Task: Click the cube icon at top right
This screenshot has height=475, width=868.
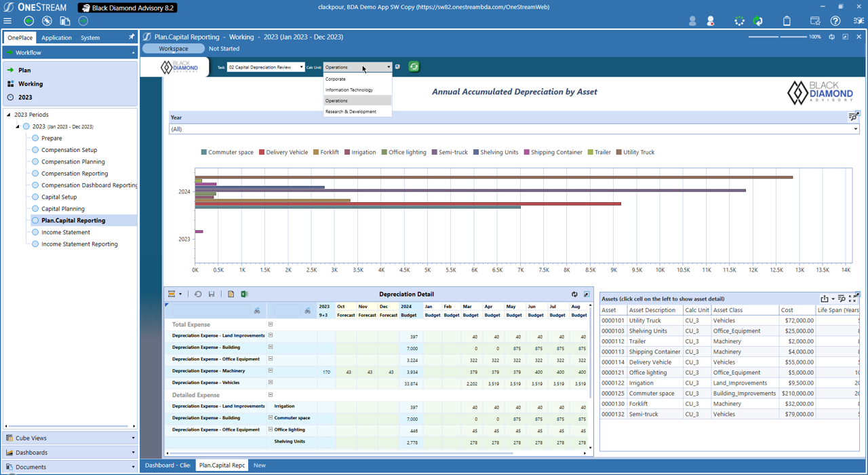Action: [x=859, y=21]
